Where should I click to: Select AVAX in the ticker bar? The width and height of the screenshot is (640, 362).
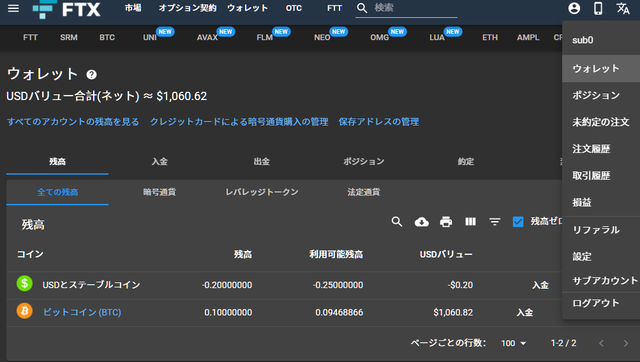click(x=207, y=37)
